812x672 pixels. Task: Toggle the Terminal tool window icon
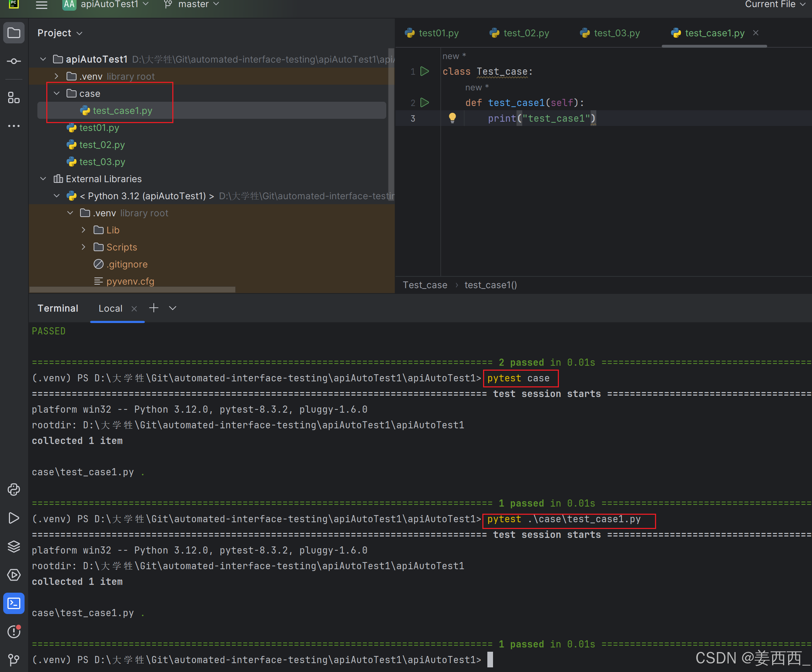(14, 603)
